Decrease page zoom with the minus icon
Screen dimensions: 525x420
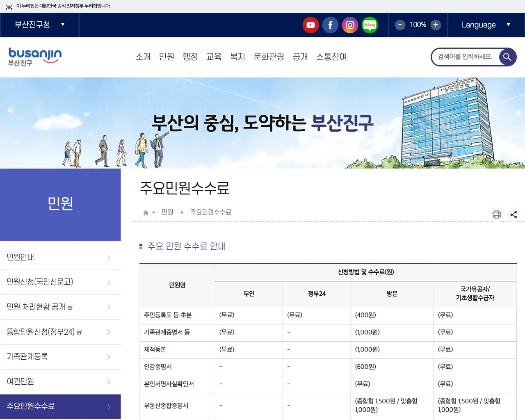399,25
